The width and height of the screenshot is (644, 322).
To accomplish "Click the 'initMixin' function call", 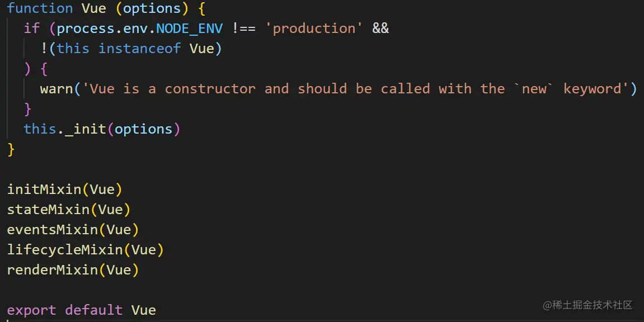I will pos(44,190).
